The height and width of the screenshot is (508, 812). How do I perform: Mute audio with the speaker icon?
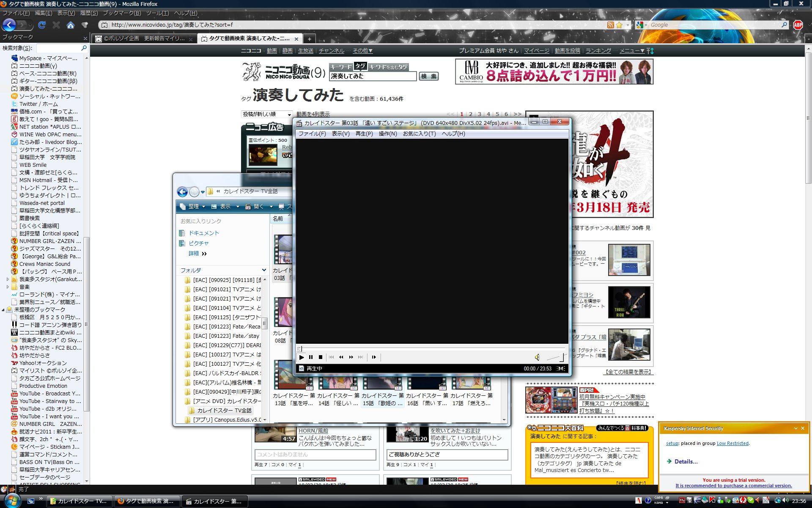(x=537, y=357)
